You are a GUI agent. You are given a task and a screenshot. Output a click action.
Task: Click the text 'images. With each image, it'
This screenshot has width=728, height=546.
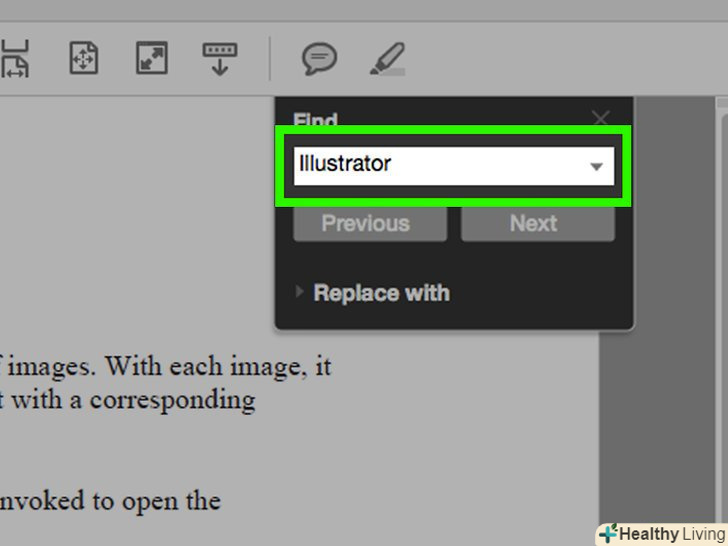pos(169,367)
